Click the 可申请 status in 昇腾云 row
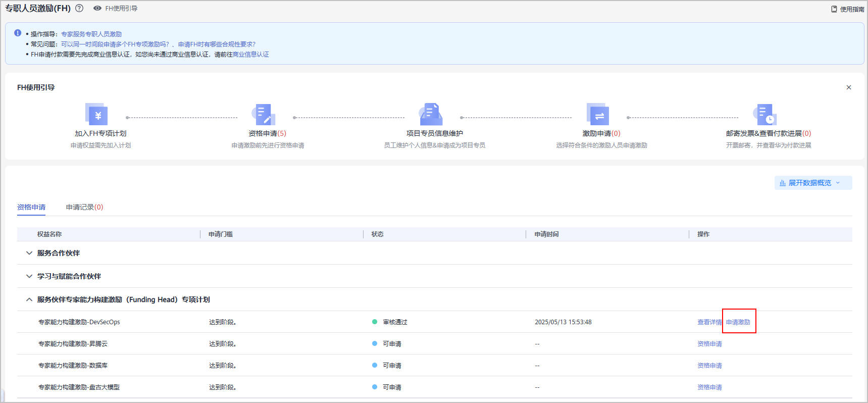This screenshot has width=868, height=403. tap(392, 344)
